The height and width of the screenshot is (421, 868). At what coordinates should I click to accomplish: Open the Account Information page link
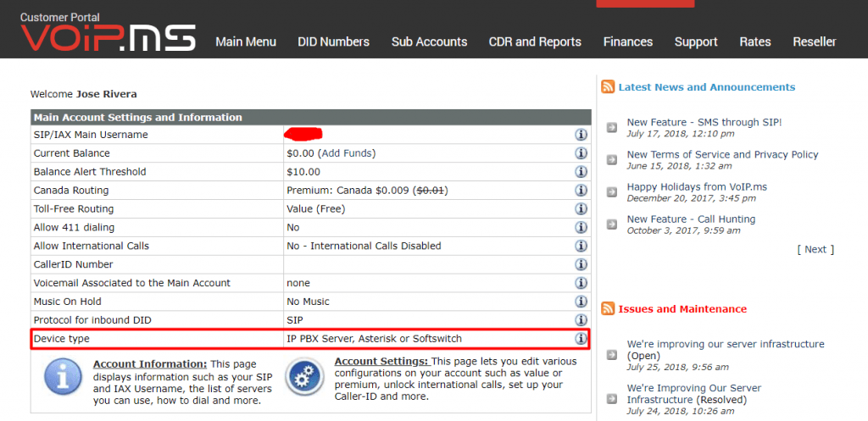coord(150,364)
